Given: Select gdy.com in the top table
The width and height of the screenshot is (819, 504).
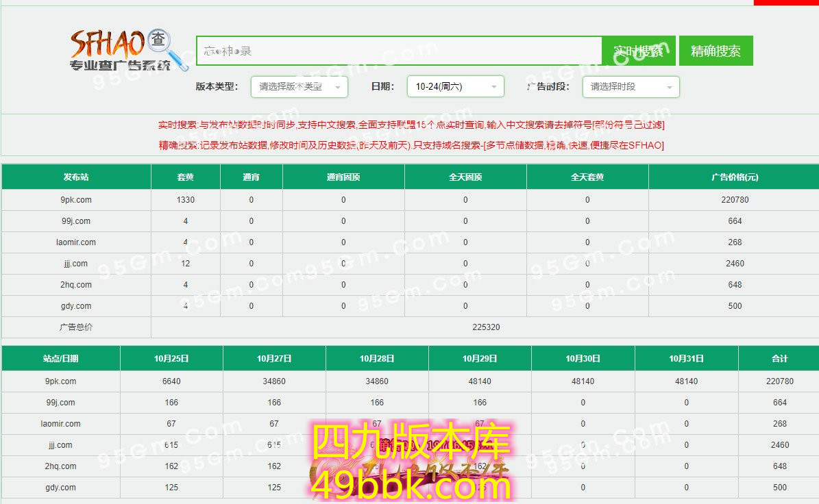Looking at the screenshot, I should click(x=75, y=306).
